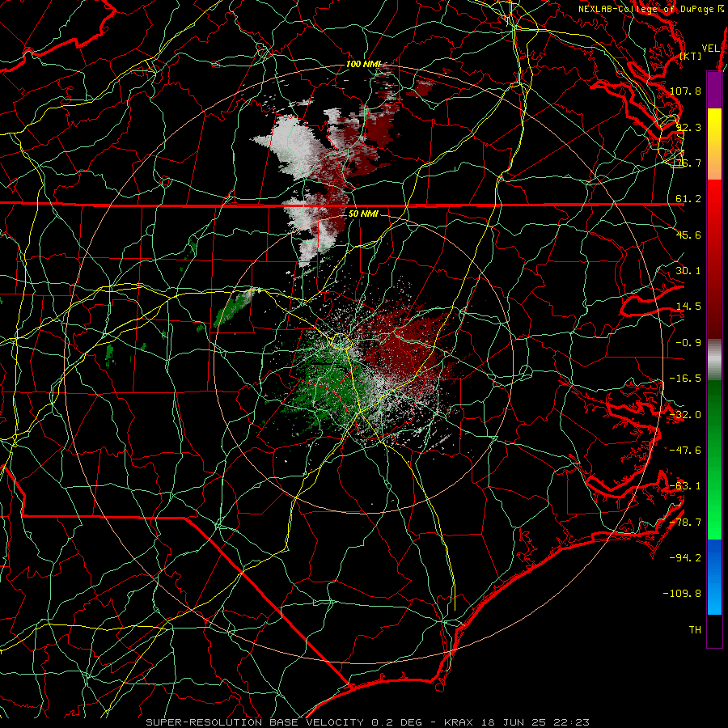Click the -47.6 legend value
This screenshot has height=728, width=728.
tap(685, 451)
